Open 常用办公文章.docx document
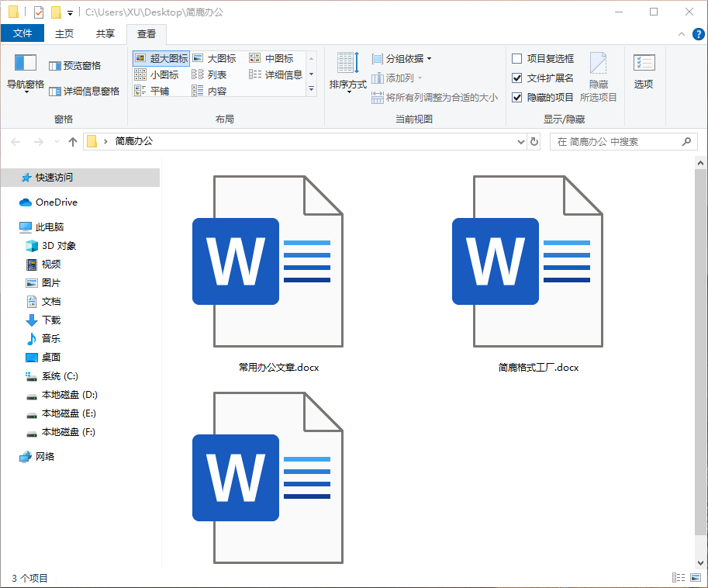Screen dimensions: 708x588 278,262
